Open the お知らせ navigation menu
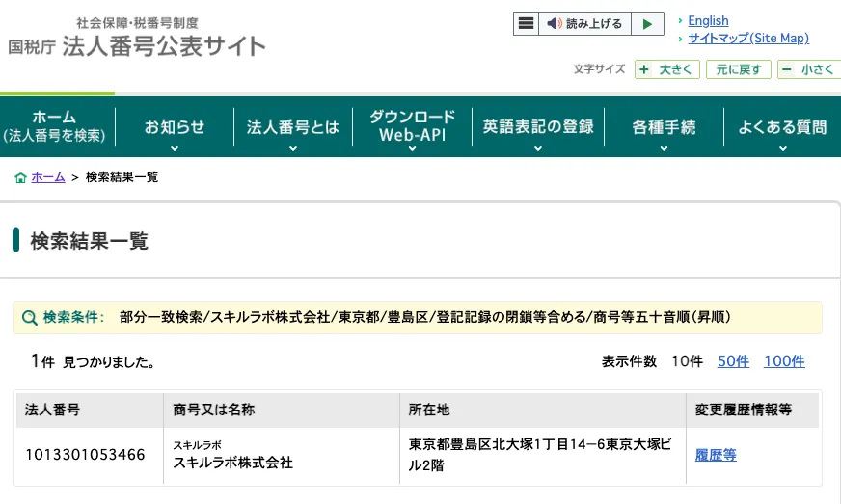This screenshot has width=841, height=504. [x=175, y=127]
